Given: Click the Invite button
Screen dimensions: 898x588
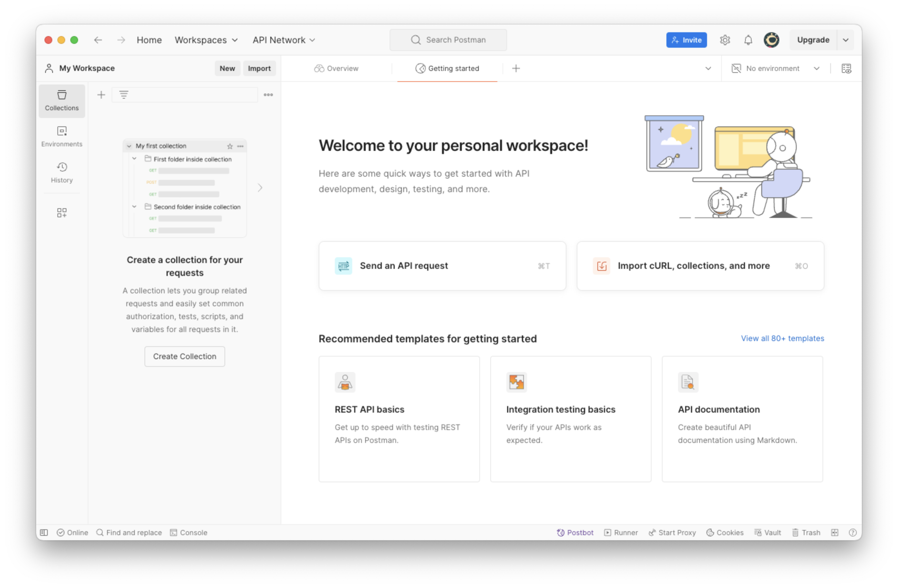Looking at the screenshot, I should [686, 40].
